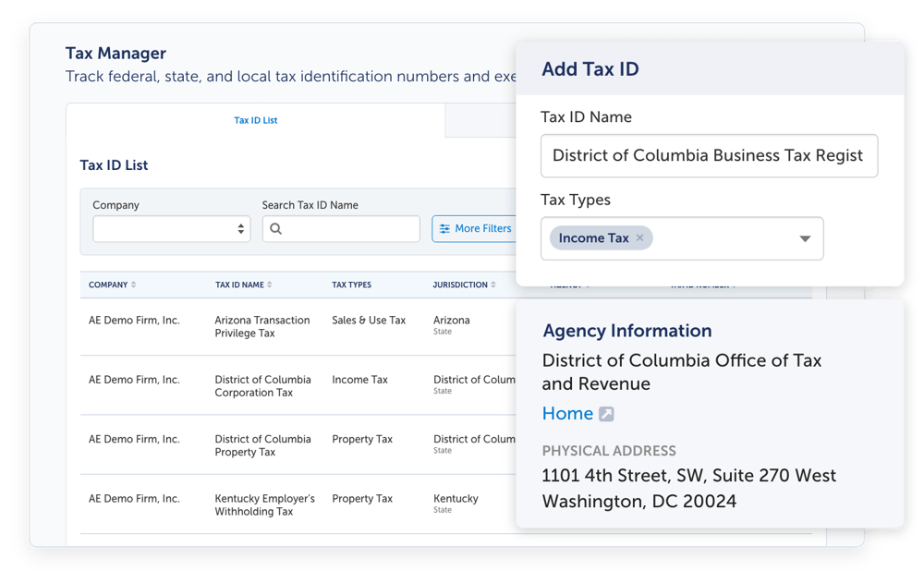Click the external link icon beside Home
Viewport: 924px width, 583px height.
click(605, 414)
